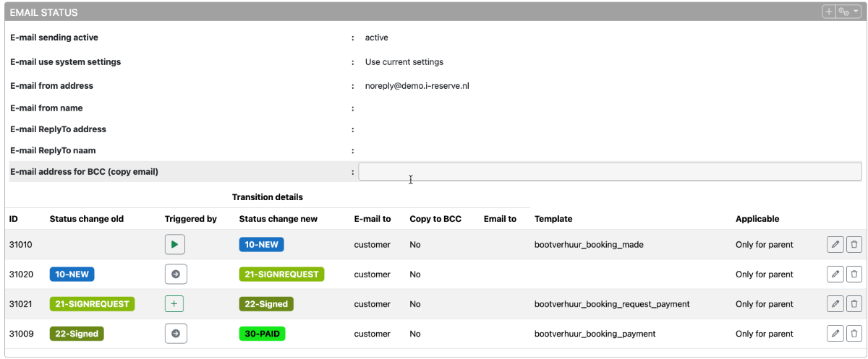Screen dimensions: 868x359
Task: Click the plus icon in Email Status header
Action: point(829,12)
